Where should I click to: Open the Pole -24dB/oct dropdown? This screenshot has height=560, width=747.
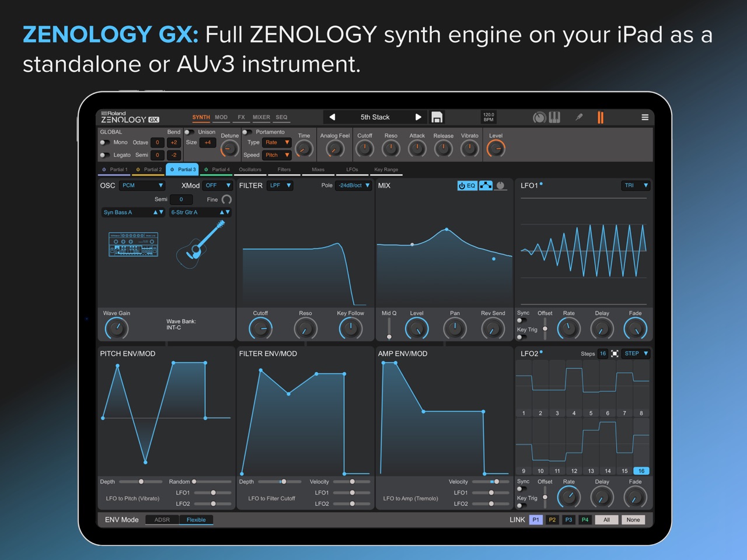pos(354,185)
